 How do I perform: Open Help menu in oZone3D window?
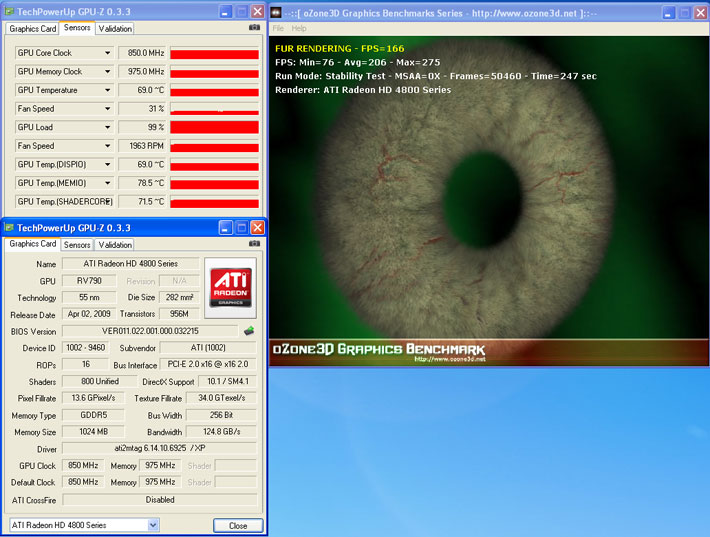(299, 28)
